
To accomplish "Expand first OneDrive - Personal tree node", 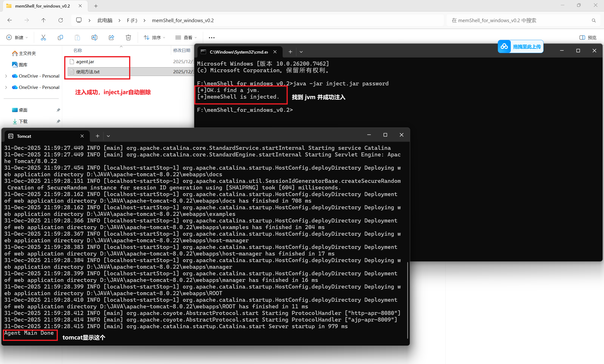I will pos(6,76).
